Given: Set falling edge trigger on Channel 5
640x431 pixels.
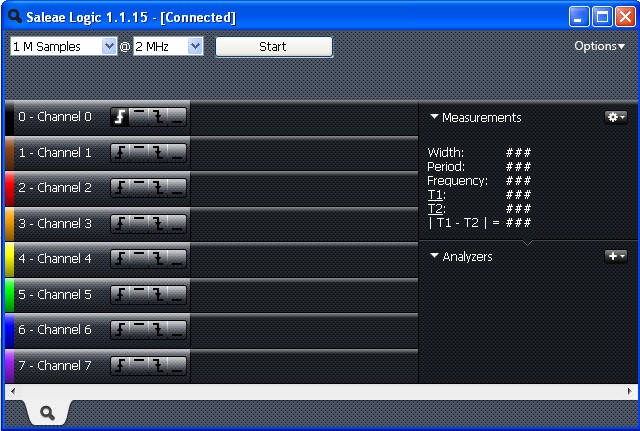Looking at the screenshot, I should [158, 295].
